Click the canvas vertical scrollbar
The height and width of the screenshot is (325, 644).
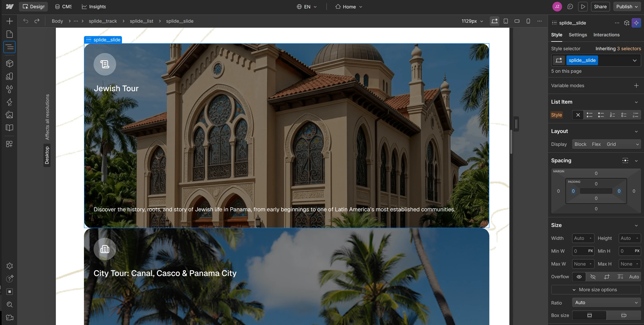point(511,142)
